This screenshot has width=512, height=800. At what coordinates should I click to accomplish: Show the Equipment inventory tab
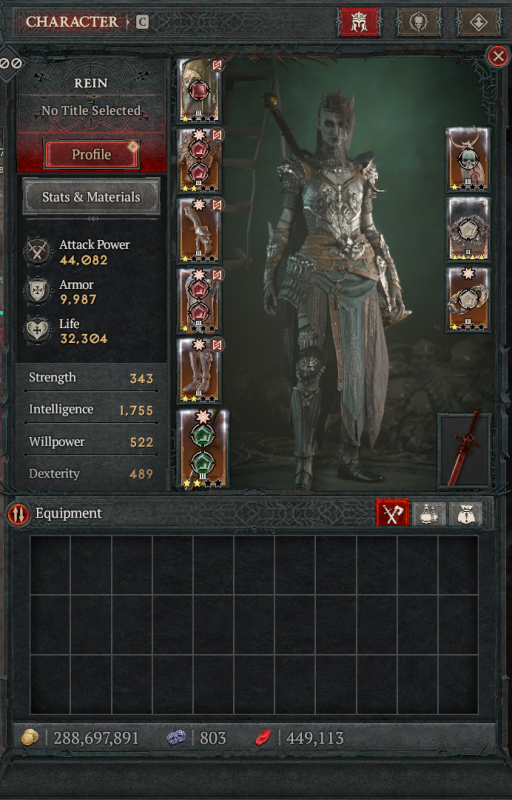[x=393, y=513]
